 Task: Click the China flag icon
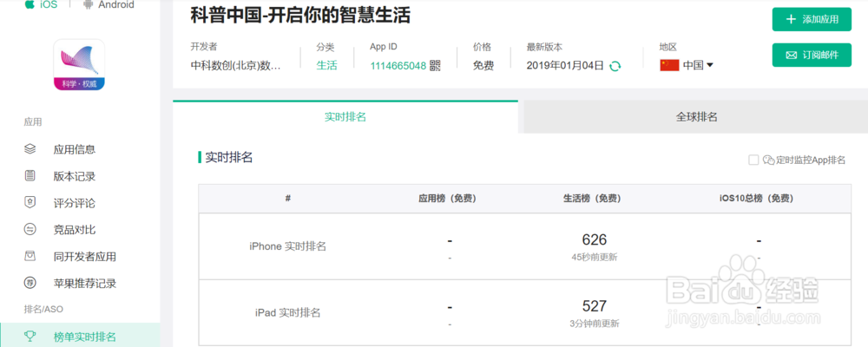pyautogui.click(x=669, y=65)
